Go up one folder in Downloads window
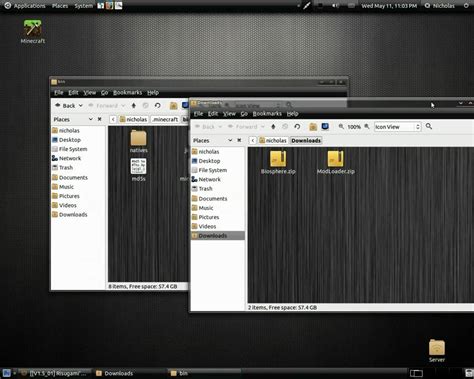Viewport: 474px width, 379px height. click(x=273, y=127)
